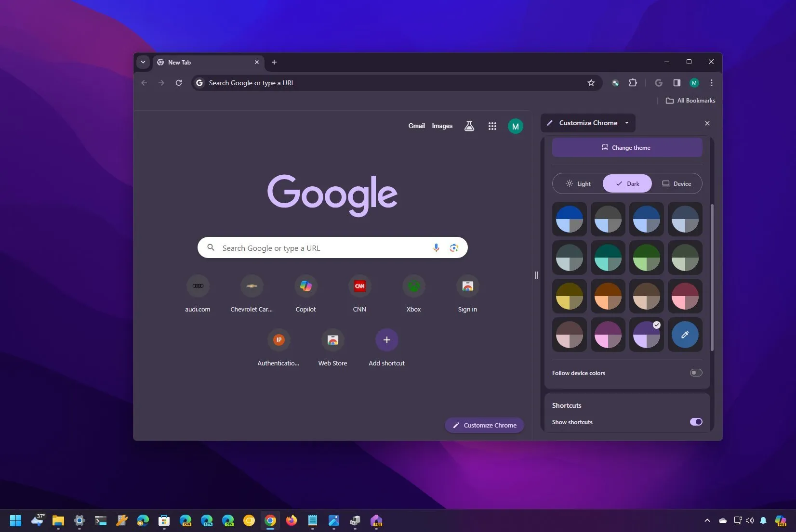The image size is (796, 532).
Task: Open Firefox from the taskbar
Action: tap(292, 520)
